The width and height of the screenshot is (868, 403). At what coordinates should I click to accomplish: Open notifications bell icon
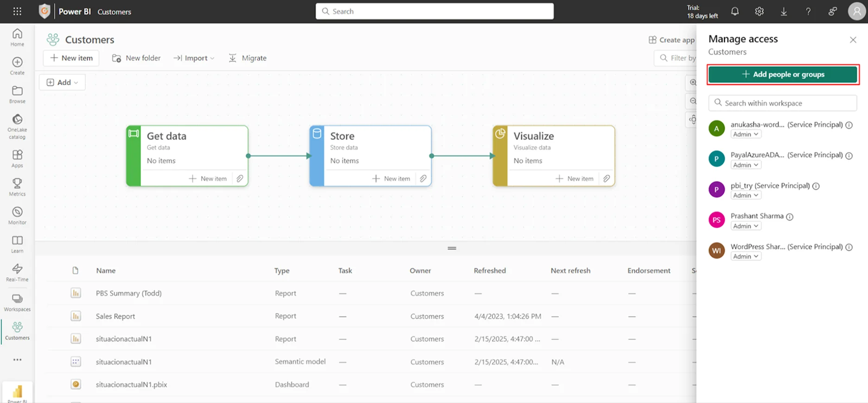pyautogui.click(x=735, y=12)
